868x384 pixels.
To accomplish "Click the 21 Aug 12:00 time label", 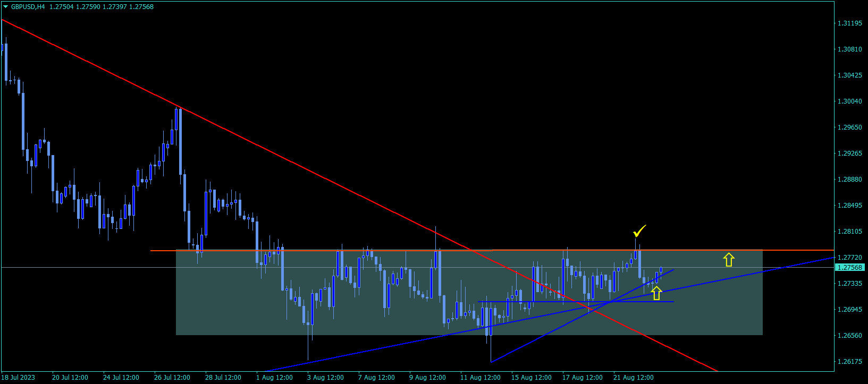I will click(634, 378).
